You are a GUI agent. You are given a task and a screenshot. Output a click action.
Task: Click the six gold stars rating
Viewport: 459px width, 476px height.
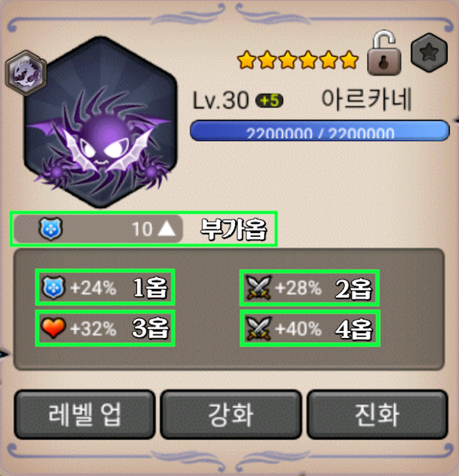[x=298, y=60]
